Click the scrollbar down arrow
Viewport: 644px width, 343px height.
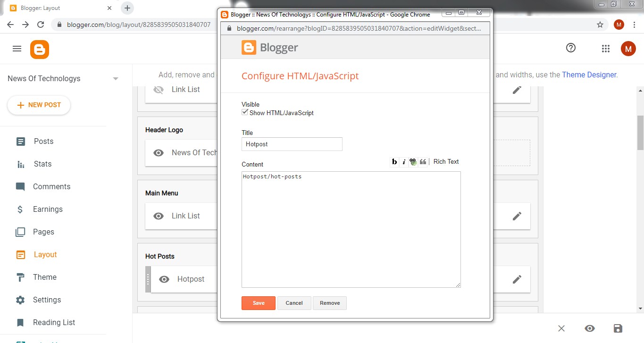click(640, 309)
